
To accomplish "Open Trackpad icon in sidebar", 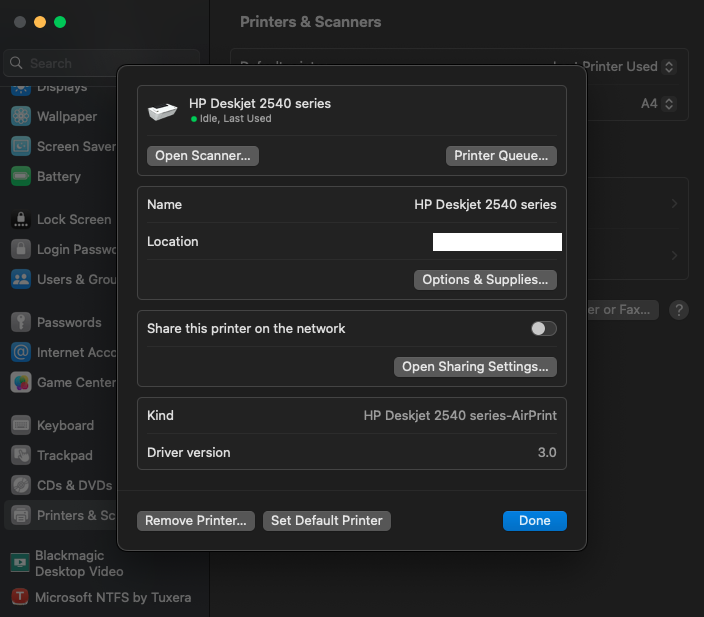I will tap(21, 455).
